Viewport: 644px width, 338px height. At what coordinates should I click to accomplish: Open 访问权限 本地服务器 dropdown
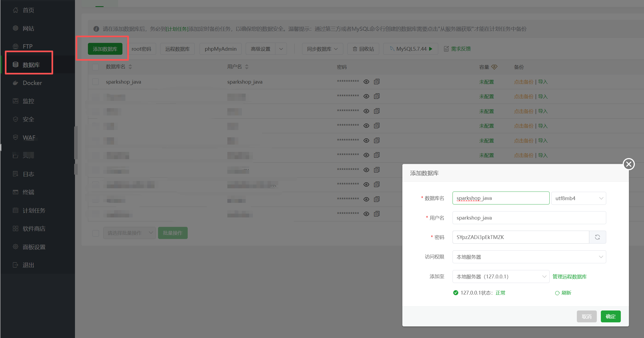(529, 257)
